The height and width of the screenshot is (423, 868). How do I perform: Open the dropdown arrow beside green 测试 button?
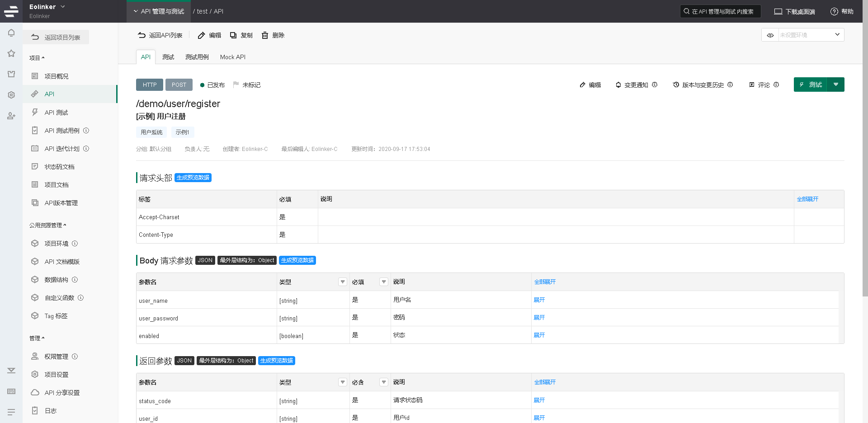pos(836,85)
